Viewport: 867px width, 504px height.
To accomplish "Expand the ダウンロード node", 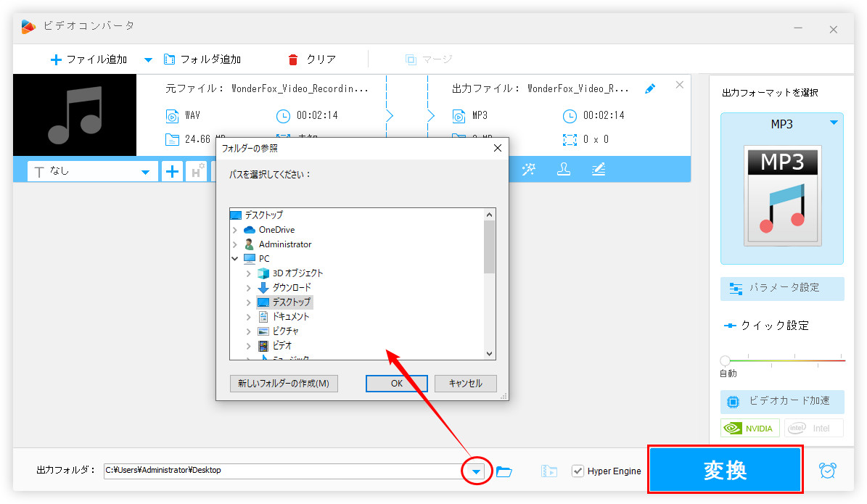I will 248,287.
